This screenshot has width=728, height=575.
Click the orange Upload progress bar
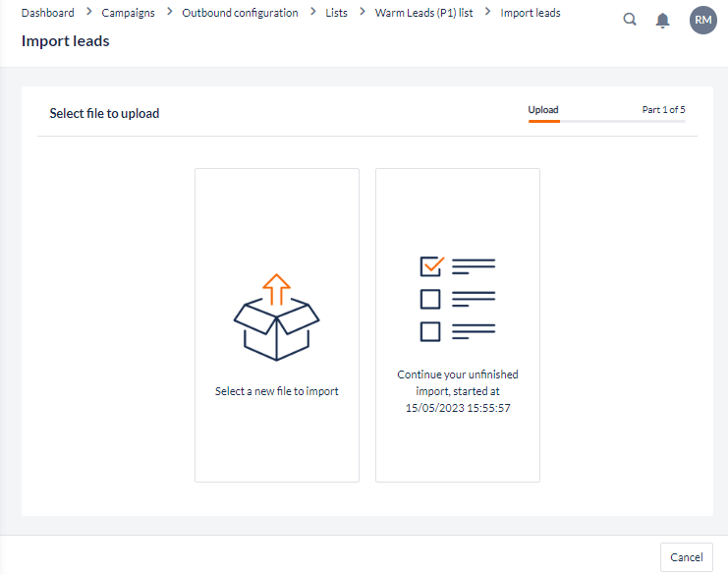pyautogui.click(x=543, y=121)
